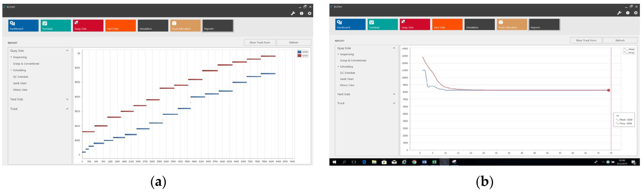This screenshot has width=644, height=193.
Task: Select Reports tab in the fitness graph window
Action: pyautogui.click(x=544, y=24)
